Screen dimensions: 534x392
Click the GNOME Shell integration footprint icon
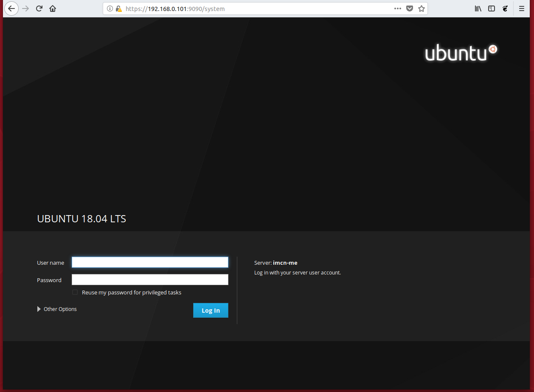(x=505, y=8)
